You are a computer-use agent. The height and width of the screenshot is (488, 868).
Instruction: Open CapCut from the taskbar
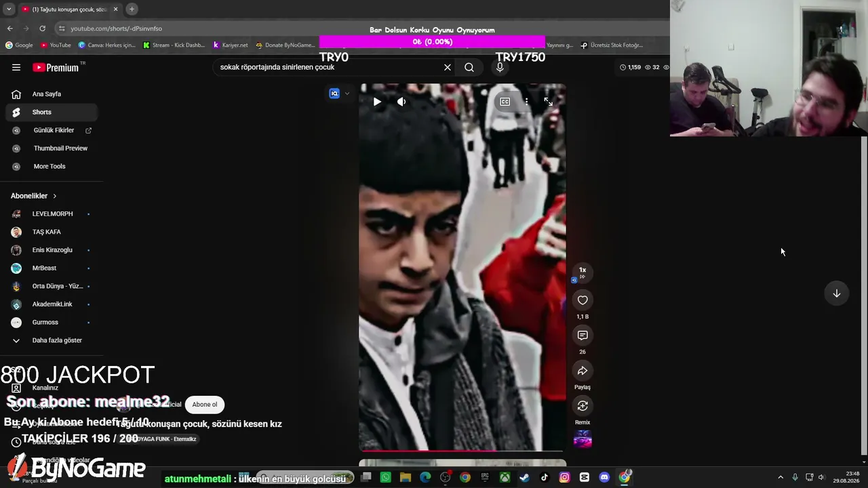coord(585,478)
